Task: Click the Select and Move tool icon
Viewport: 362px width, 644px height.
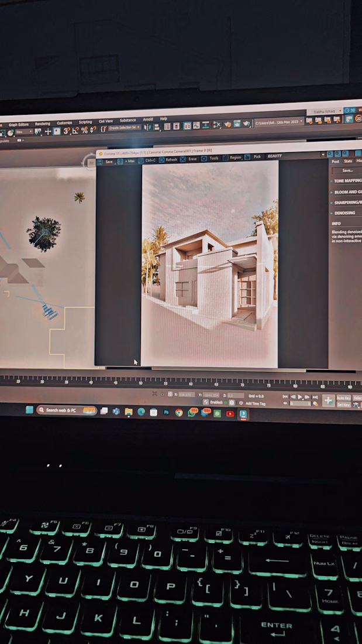Action: pyautogui.click(x=47, y=131)
